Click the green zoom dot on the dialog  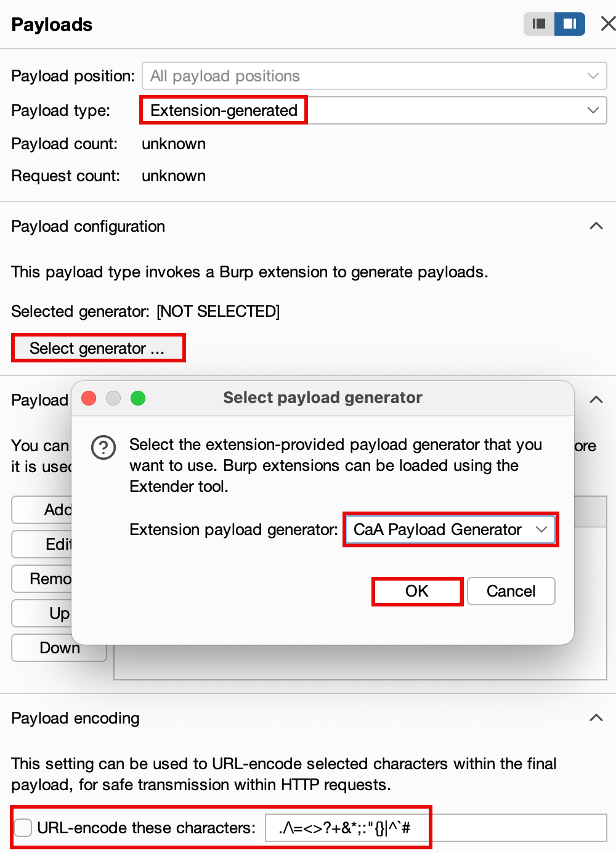click(x=138, y=398)
